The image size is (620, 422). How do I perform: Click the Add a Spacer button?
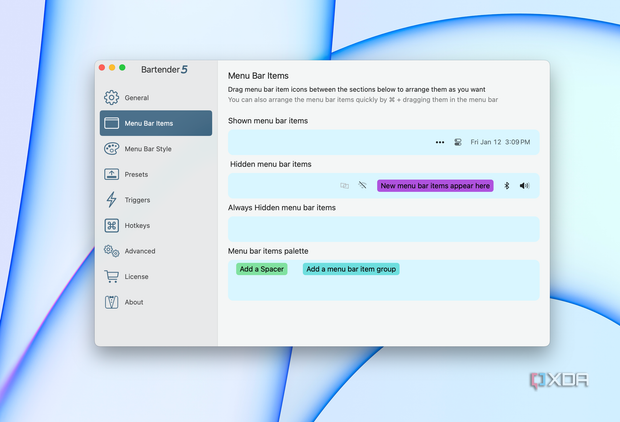tap(262, 269)
